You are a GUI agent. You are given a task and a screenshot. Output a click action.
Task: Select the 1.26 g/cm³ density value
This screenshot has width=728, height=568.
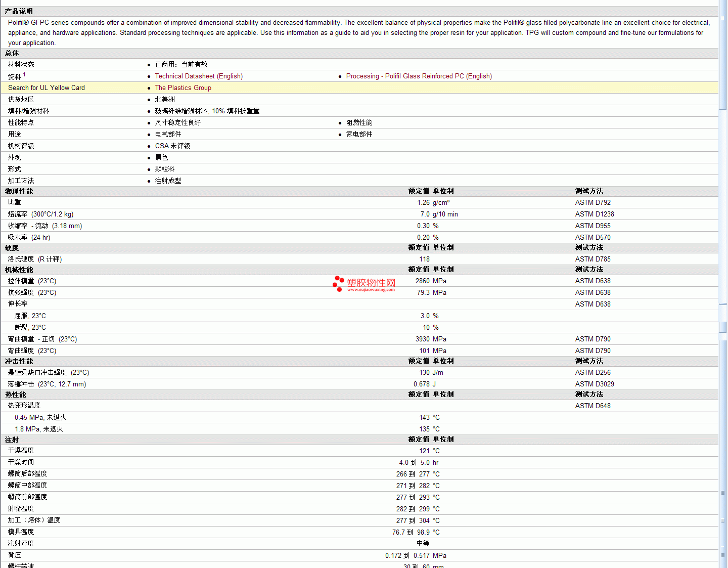[x=433, y=202]
